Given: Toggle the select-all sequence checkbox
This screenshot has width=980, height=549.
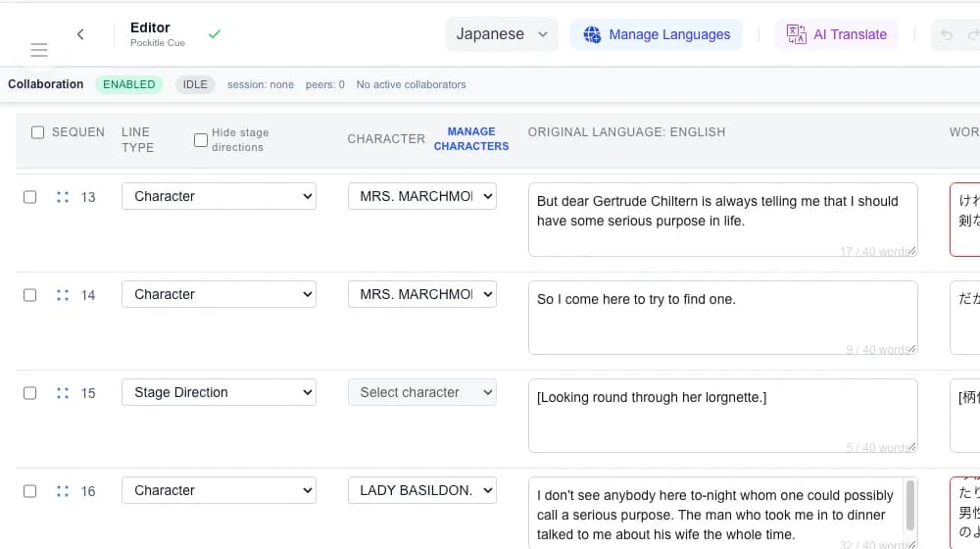Looking at the screenshot, I should (x=37, y=132).
